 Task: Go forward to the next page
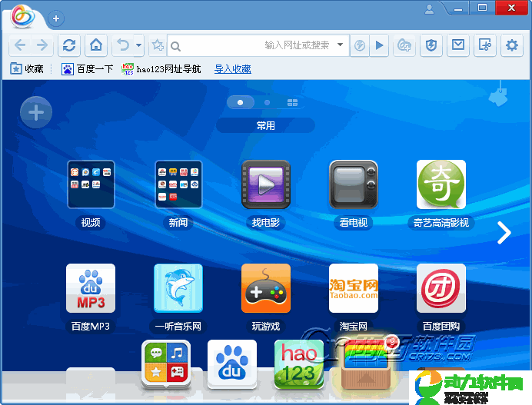pos(42,45)
